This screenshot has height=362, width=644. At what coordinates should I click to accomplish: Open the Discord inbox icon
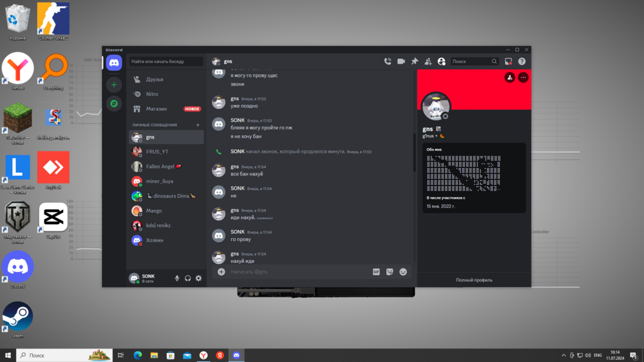pyautogui.click(x=509, y=61)
